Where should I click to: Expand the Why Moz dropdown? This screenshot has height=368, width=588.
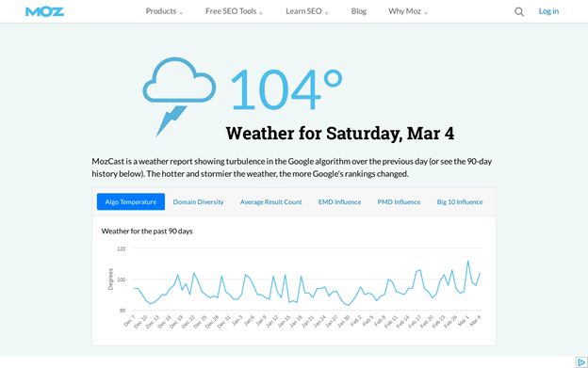click(x=408, y=11)
